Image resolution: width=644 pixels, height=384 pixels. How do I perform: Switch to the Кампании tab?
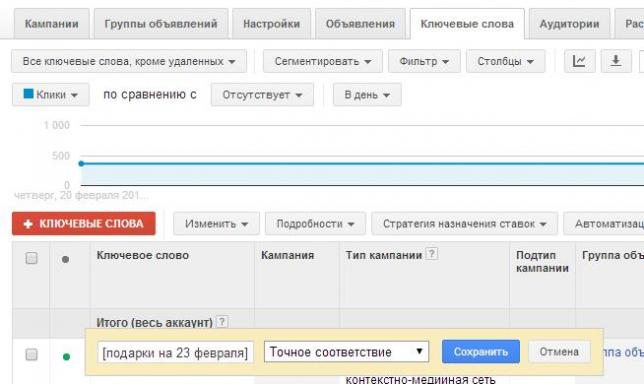pyautogui.click(x=52, y=24)
